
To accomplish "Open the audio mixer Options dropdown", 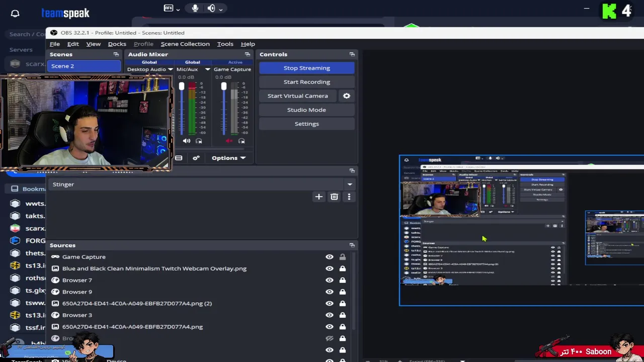I will pyautogui.click(x=228, y=158).
